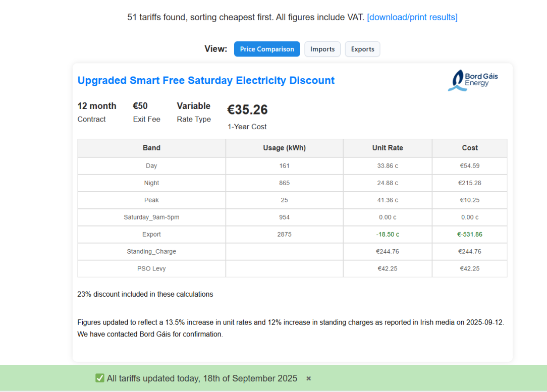Screen dimensions: 547x392
Task: Click the Night band row label
Action: tap(151, 183)
